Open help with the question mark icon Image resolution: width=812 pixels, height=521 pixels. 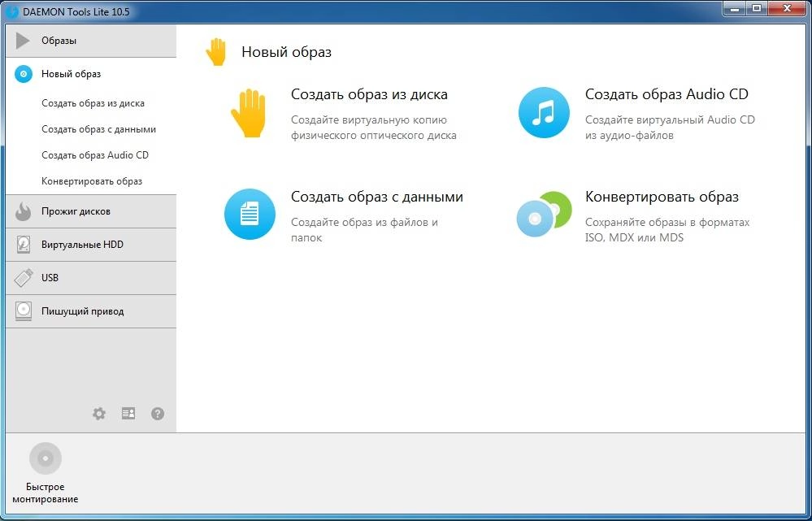158,414
